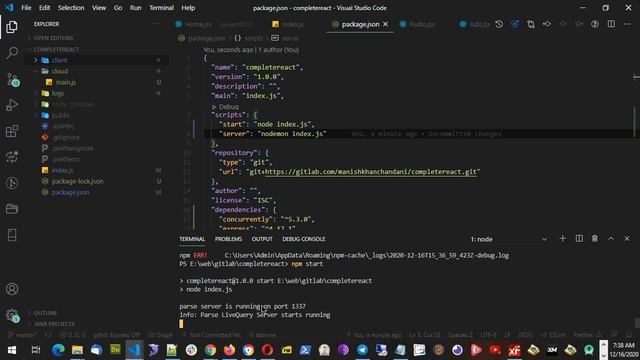Open the Run menu
This screenshot has width=640, height=360.
(136, 8)
